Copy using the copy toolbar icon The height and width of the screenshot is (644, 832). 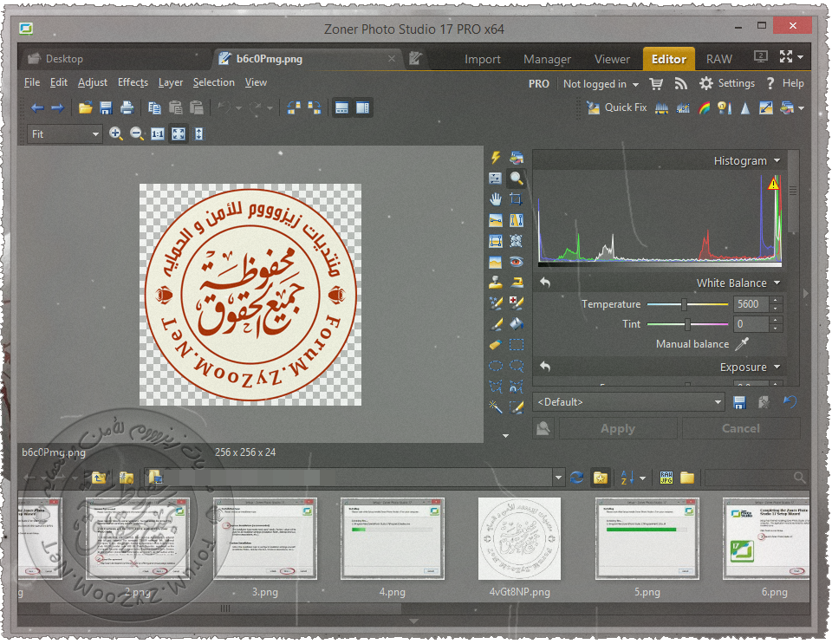pos(154,108)
